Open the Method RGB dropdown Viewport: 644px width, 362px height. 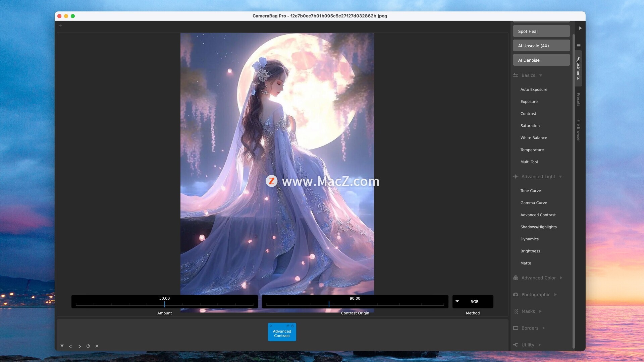click(473, 302)
